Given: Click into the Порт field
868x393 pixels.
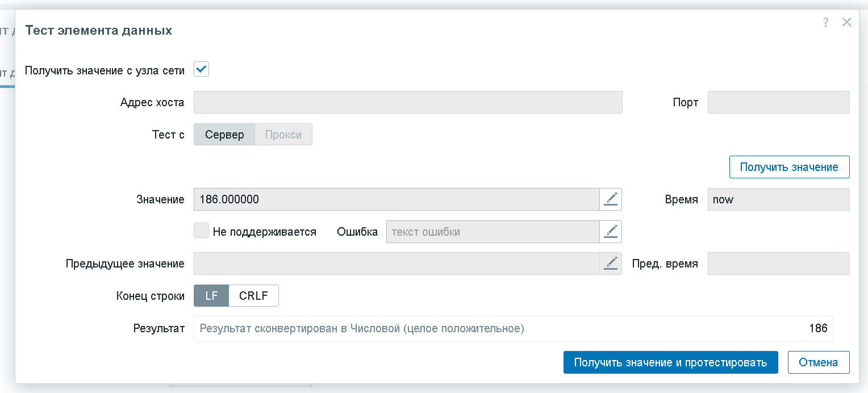Looking at the screenshot, I should (778, 103).
